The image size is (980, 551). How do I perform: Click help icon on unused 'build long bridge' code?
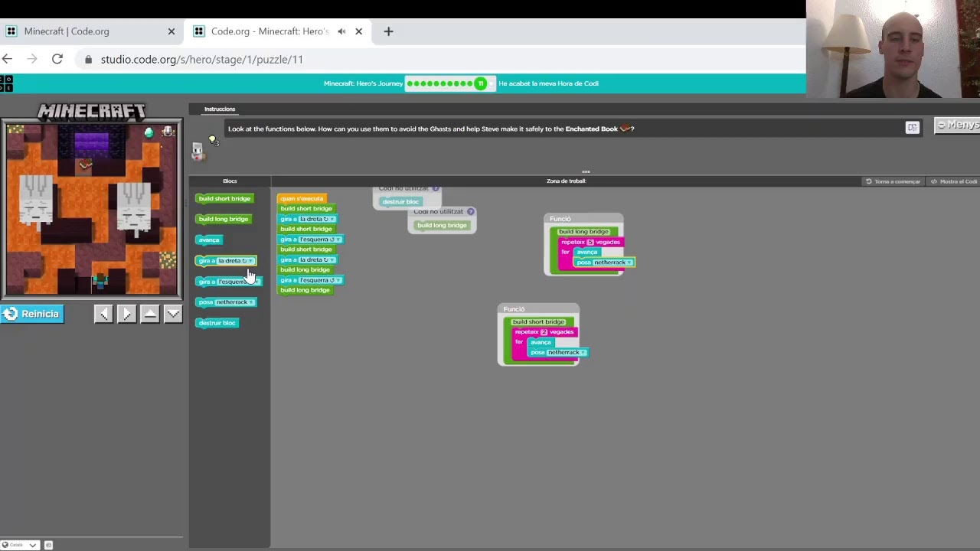(471, 211)
